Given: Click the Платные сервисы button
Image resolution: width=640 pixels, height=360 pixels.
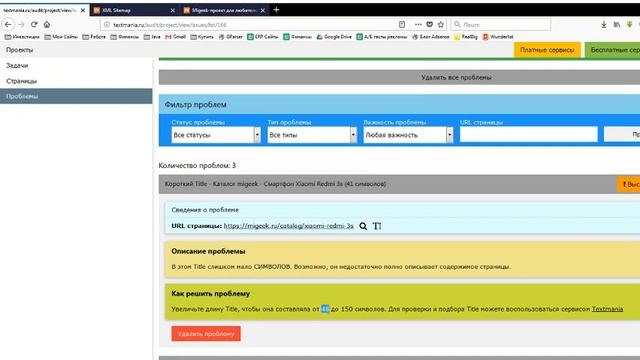Looking at the screenshot, I should (x=547, y=50).
